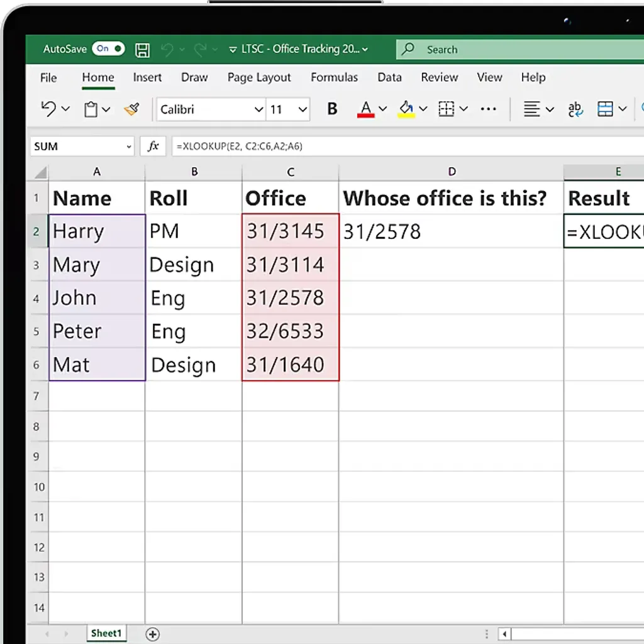Expand the Borders options arrow
This screenshot has width=644, height=644.
pyautogui.click(x=464, y=108)
